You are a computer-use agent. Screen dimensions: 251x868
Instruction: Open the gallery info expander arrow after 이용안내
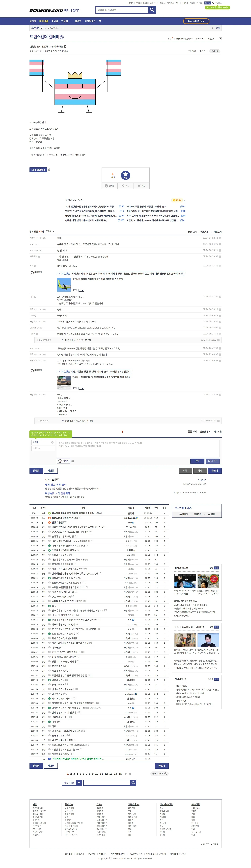point(220,39)
